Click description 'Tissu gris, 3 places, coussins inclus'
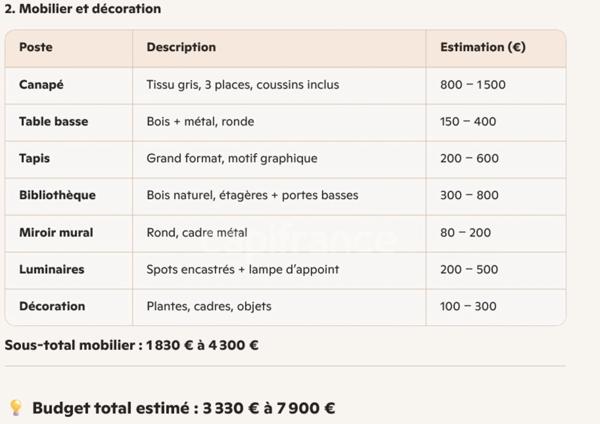The height and width of the screenshot is (424, 600). click(x=242, y=85)
